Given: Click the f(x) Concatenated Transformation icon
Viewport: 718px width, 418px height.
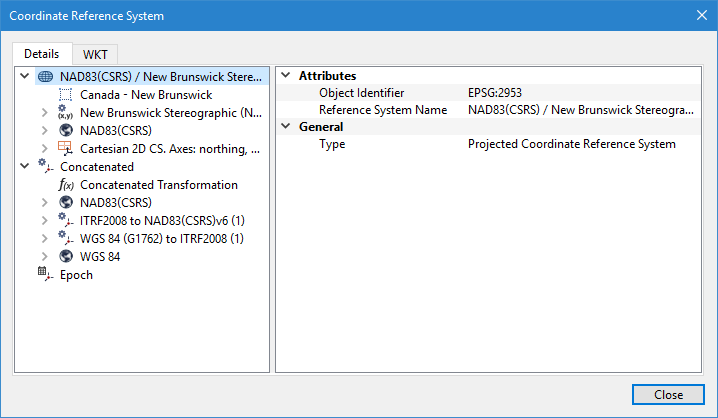Looking at the screenshot, I should coord(65,184).
